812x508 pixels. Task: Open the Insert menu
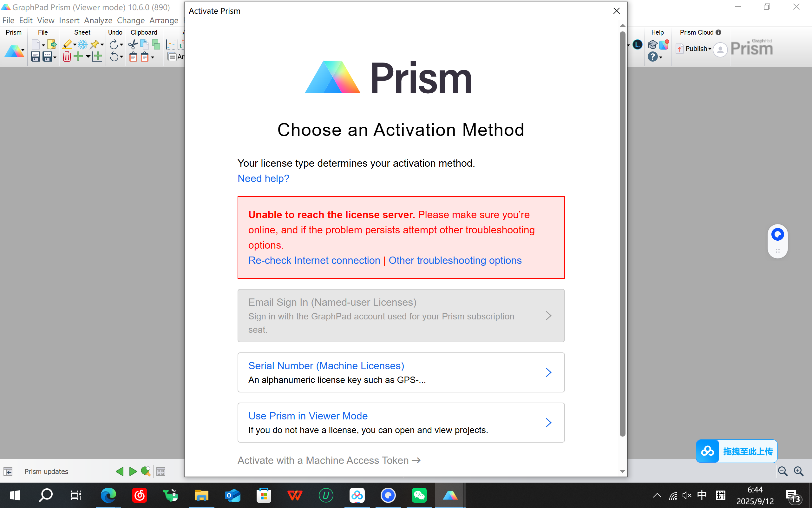pyautogui.click(x=69, y=20)
